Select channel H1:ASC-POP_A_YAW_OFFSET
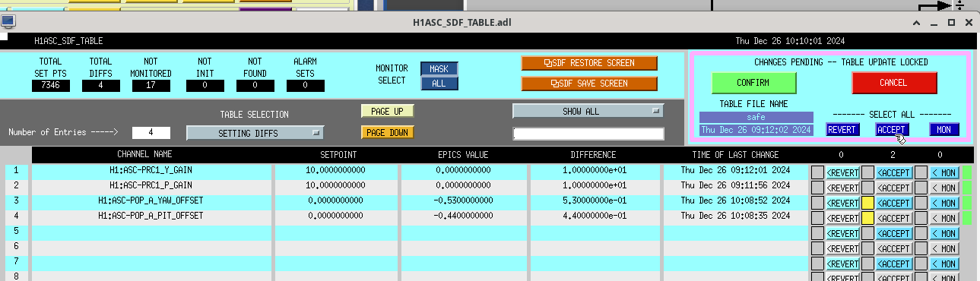The width and height of the screenshot is (980, 281). click(x=151, y=200)
